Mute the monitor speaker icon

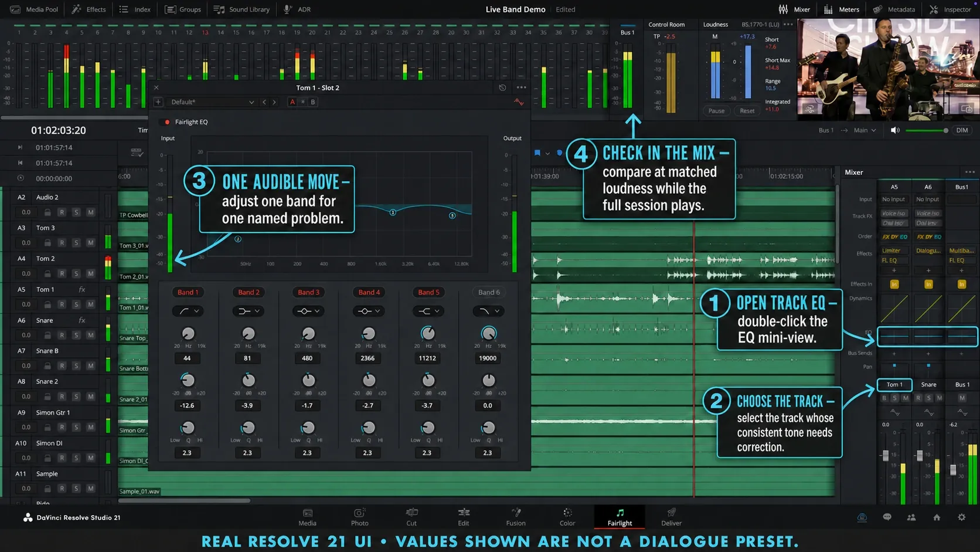(895, 130)
